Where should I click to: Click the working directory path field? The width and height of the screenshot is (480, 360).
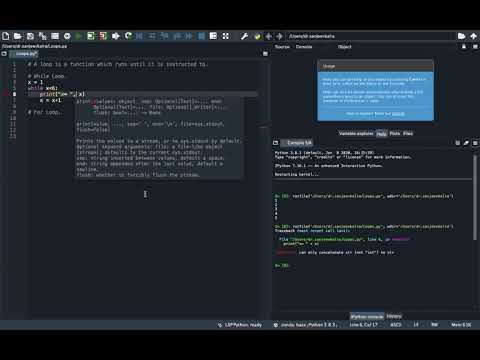370,36
